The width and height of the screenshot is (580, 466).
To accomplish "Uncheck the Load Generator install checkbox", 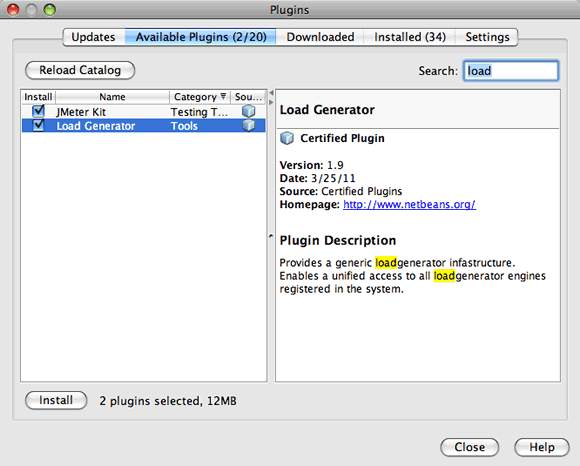I will click(x=38, y=125).
